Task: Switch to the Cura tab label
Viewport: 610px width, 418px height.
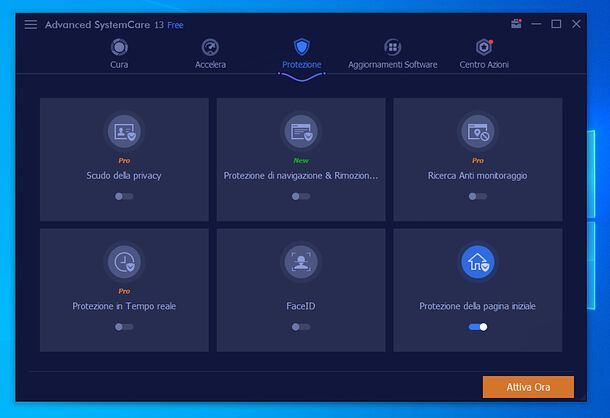Action: (119, 65)
